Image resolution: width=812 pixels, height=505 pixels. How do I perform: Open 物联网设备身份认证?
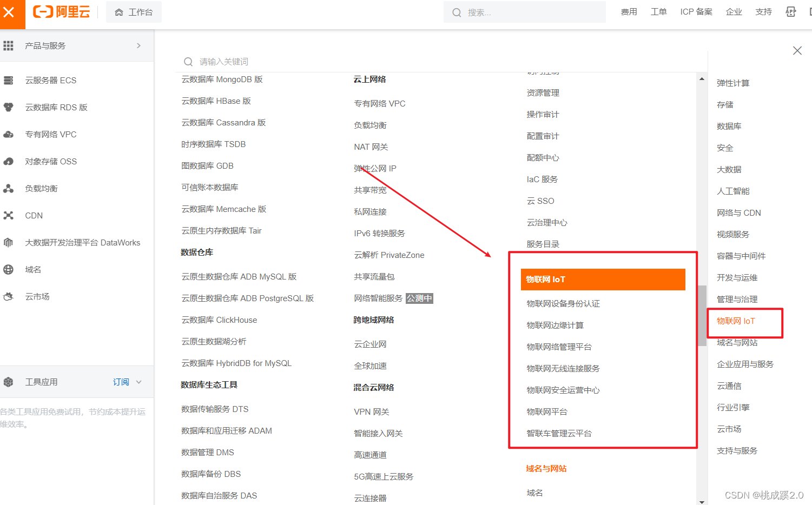563,304
